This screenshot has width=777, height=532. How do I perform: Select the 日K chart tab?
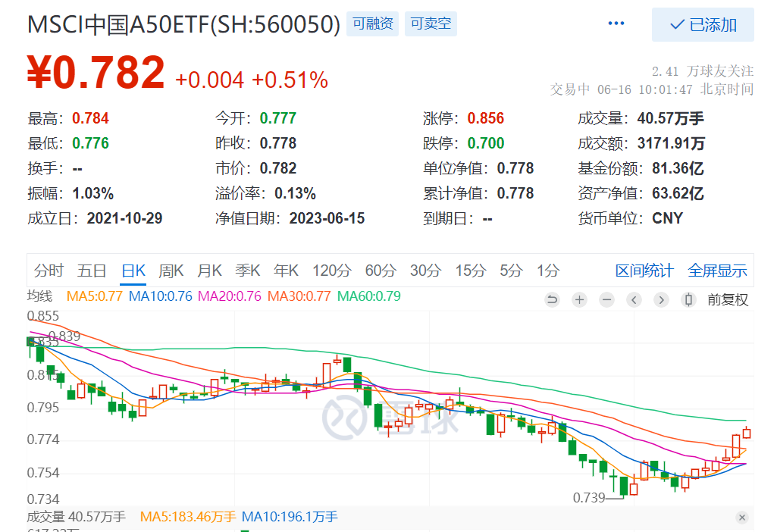pos(133,271)
